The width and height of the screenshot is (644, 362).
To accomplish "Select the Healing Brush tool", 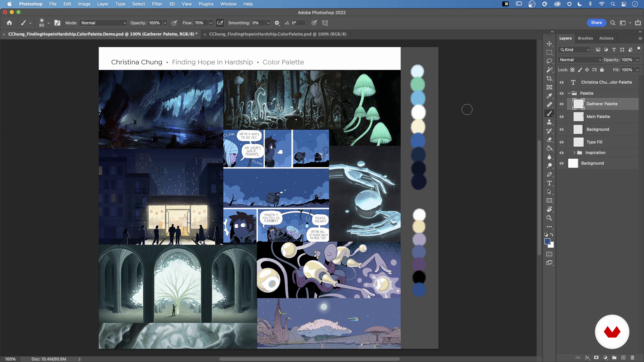I will pos(549,105).
